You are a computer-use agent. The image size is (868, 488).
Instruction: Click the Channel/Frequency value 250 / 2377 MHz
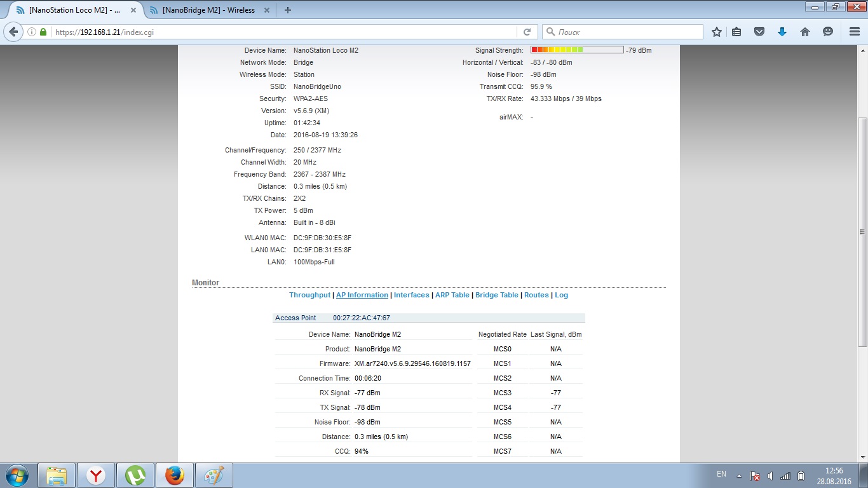tap(317, 150)
